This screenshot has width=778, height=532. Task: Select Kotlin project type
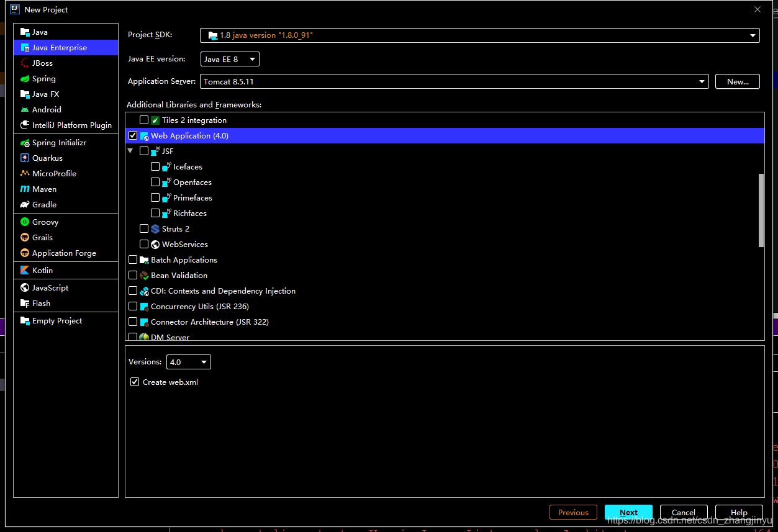point(66,271)
